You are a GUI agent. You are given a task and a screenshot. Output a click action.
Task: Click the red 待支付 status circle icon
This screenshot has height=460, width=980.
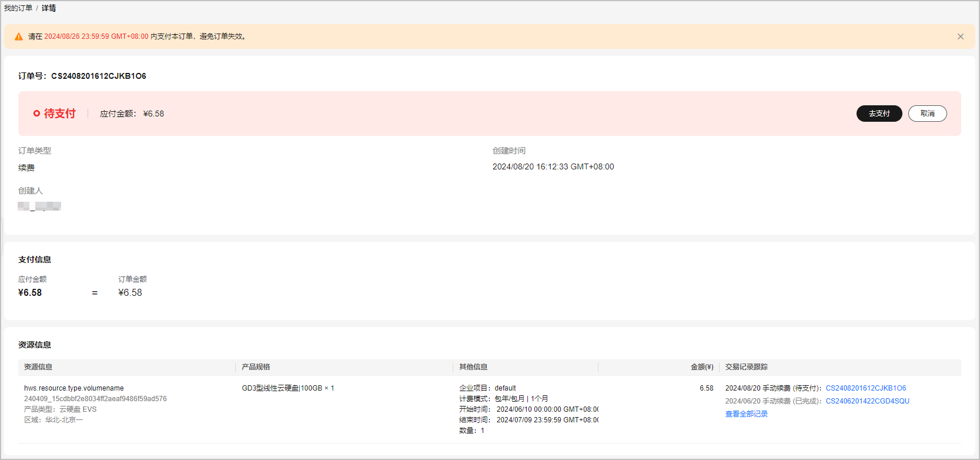(x=36, y=114)
